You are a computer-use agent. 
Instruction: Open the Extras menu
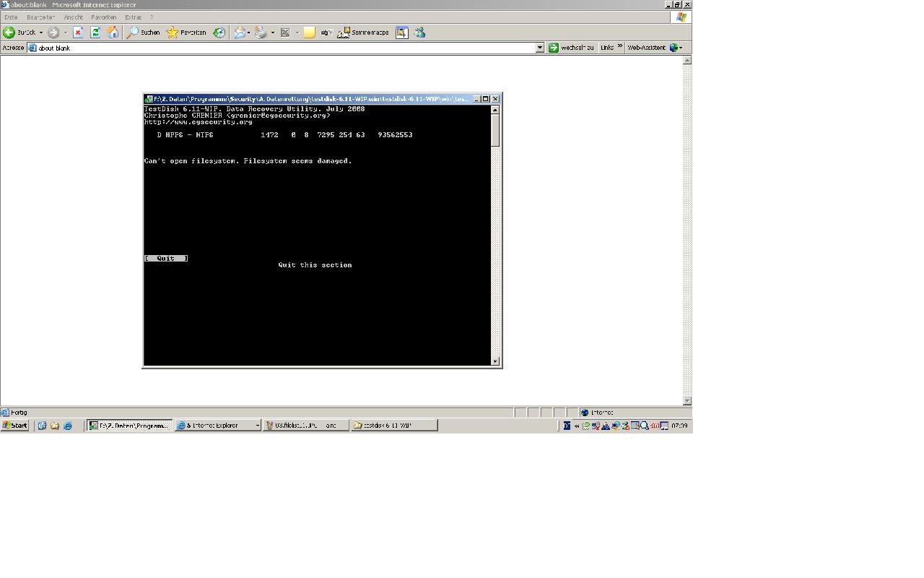coord(133,17)
